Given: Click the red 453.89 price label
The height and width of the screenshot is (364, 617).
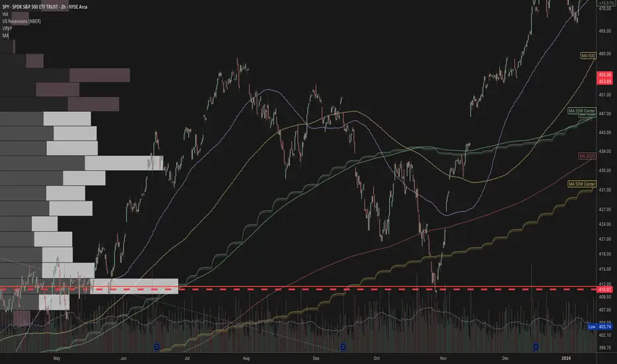Looking at the screenshot, I should click(605, 81).
